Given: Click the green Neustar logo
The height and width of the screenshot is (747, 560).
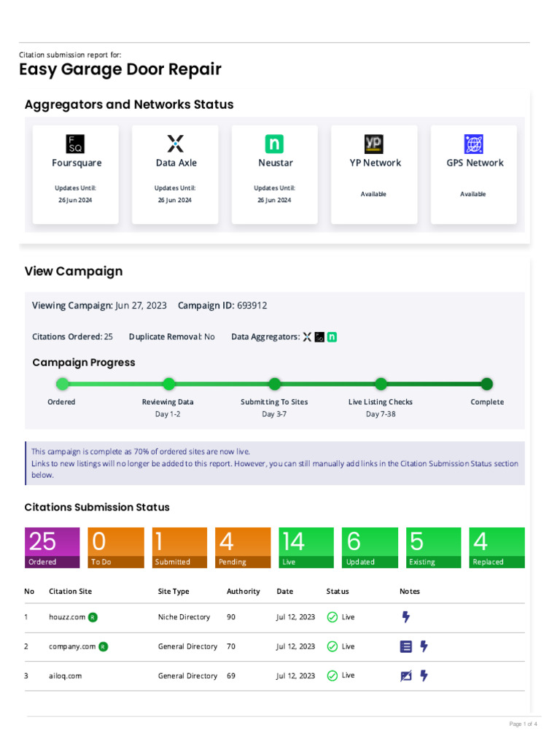Looking at the screenshot, I should [274, 144].
